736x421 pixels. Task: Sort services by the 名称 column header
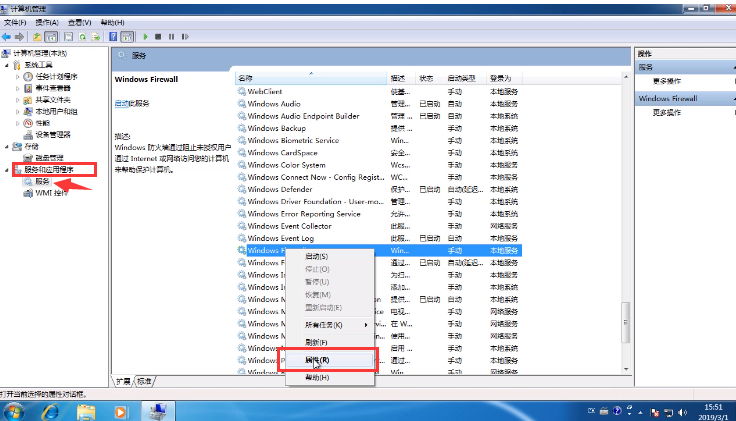click(311, 78)
